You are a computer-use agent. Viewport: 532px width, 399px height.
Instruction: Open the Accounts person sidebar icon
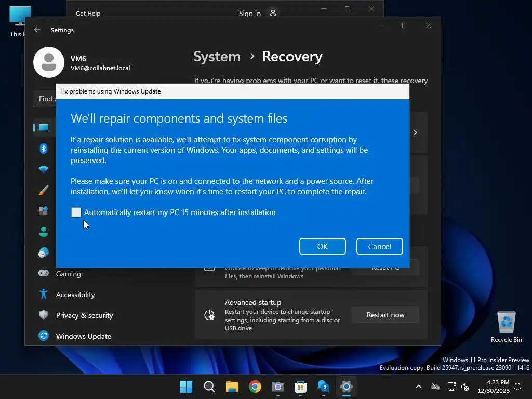tap(44, 232)
